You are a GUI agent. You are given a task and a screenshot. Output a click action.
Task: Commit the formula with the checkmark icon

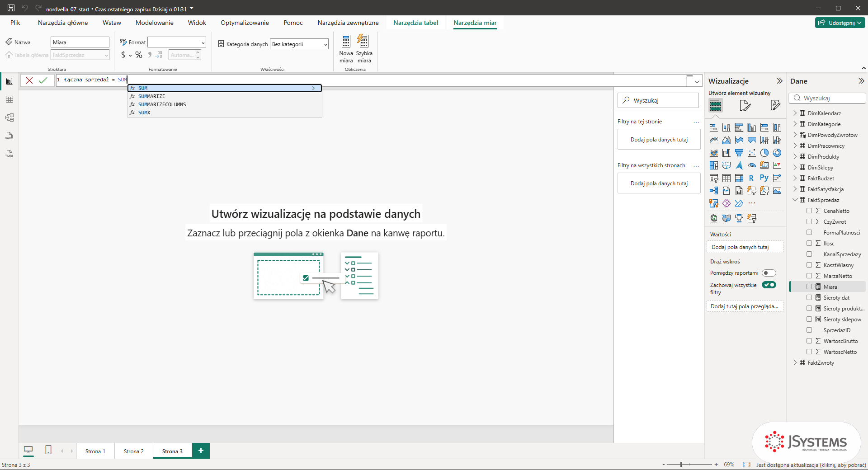click(x=43, y=80)
